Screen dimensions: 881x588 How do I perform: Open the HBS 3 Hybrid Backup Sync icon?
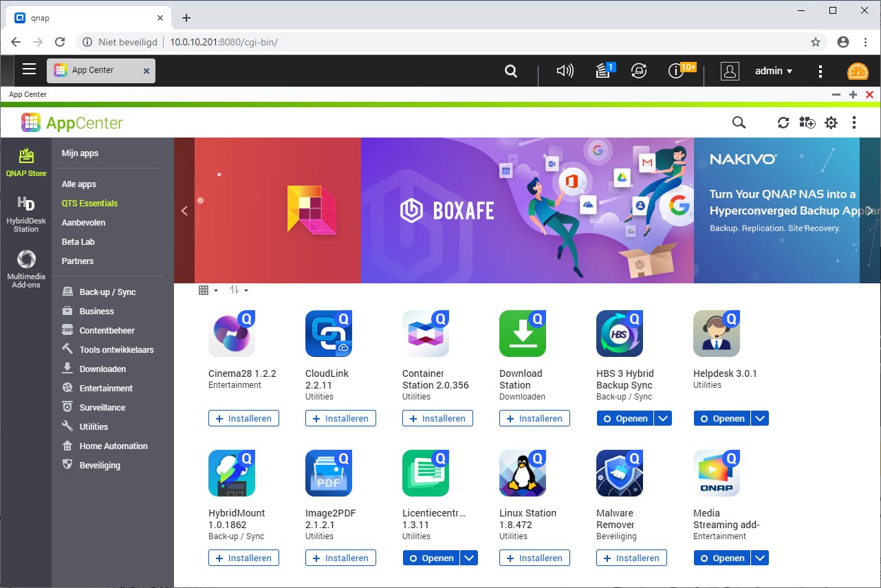pos(620,334)
